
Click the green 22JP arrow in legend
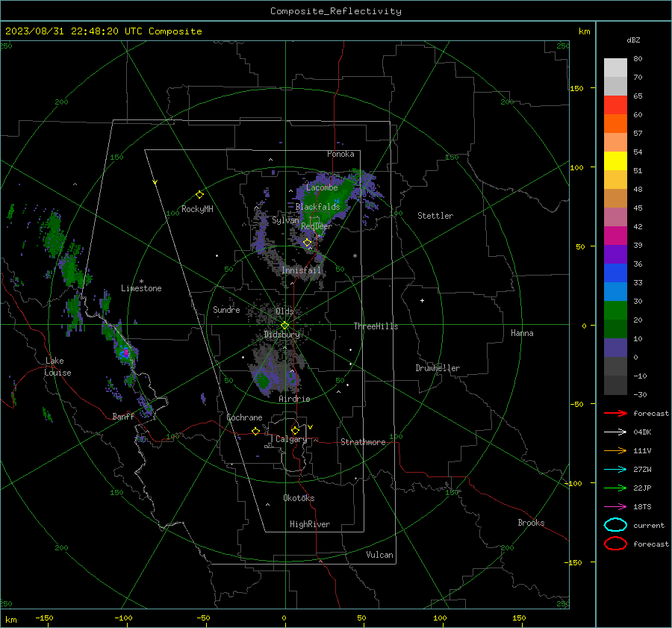(615, 488)
